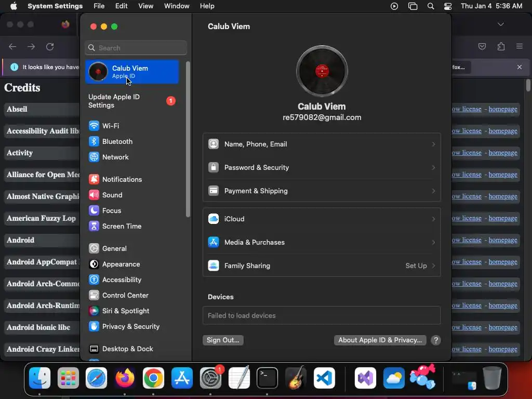The height and width of the screenshot is (399, 532).
Task: Open Siri & Spotlight settings
Action: click(119, 311)
